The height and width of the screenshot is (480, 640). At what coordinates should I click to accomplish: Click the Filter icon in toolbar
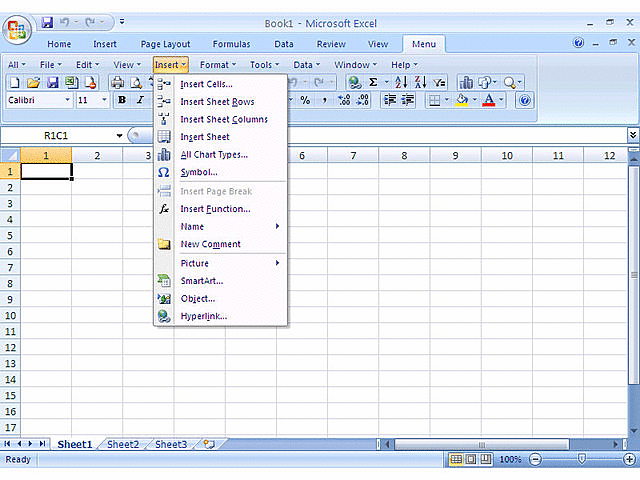click(439, 83)
